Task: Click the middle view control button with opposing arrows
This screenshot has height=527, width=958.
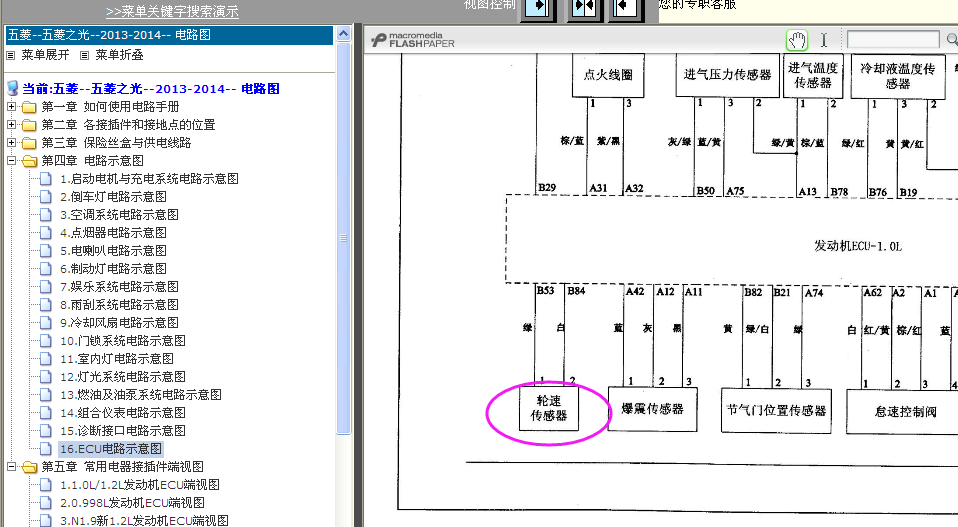Action: [x=583, y=9]
